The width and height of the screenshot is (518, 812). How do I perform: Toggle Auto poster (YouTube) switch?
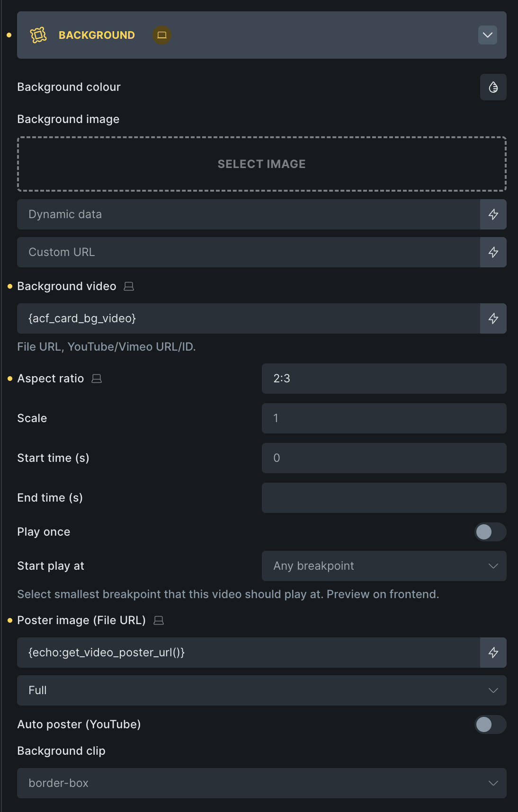[490, 724]
